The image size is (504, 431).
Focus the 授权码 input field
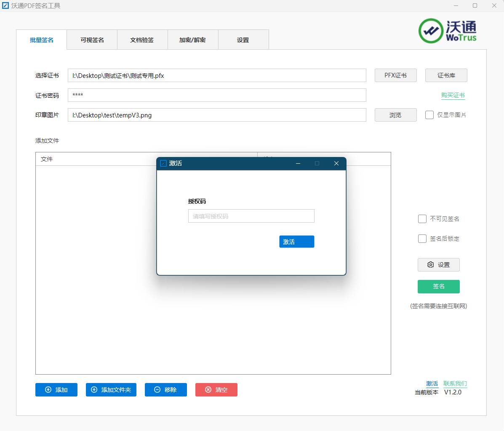pyautogui.click(x=251, y=216)
